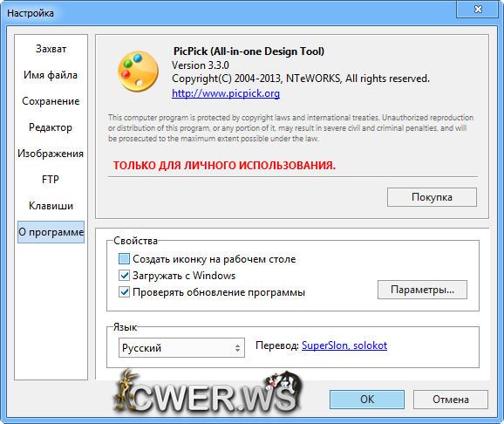Enable Создать иконку на рабочем столе checkbox
The height and width of the screenshot is (424, 504).
(124, 258)
